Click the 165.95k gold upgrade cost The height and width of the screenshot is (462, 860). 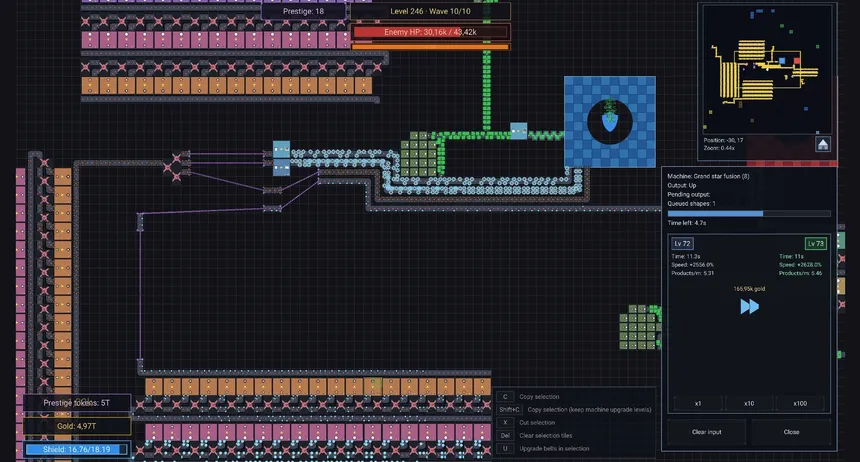tap(749, 289)
